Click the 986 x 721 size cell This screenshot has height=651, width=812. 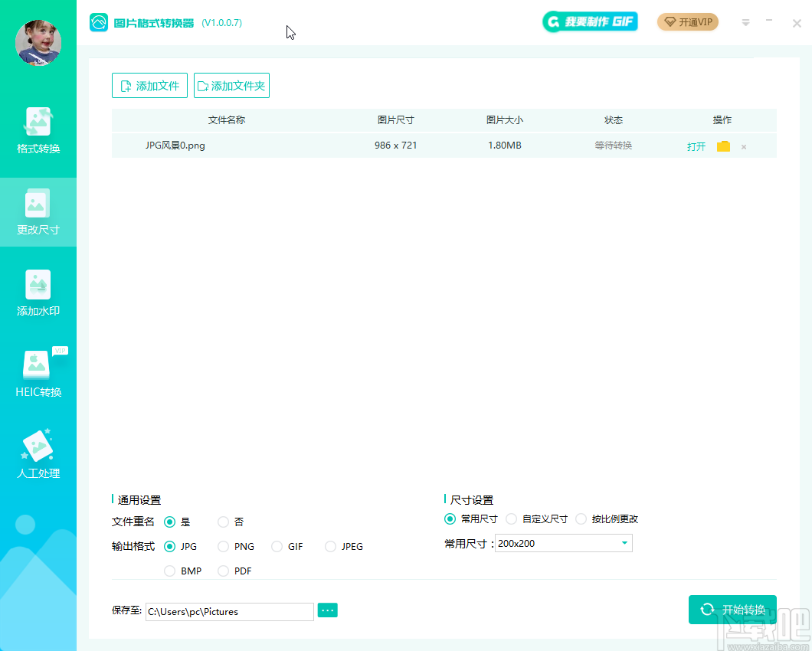pyautogui.click(x=395, y=146)
